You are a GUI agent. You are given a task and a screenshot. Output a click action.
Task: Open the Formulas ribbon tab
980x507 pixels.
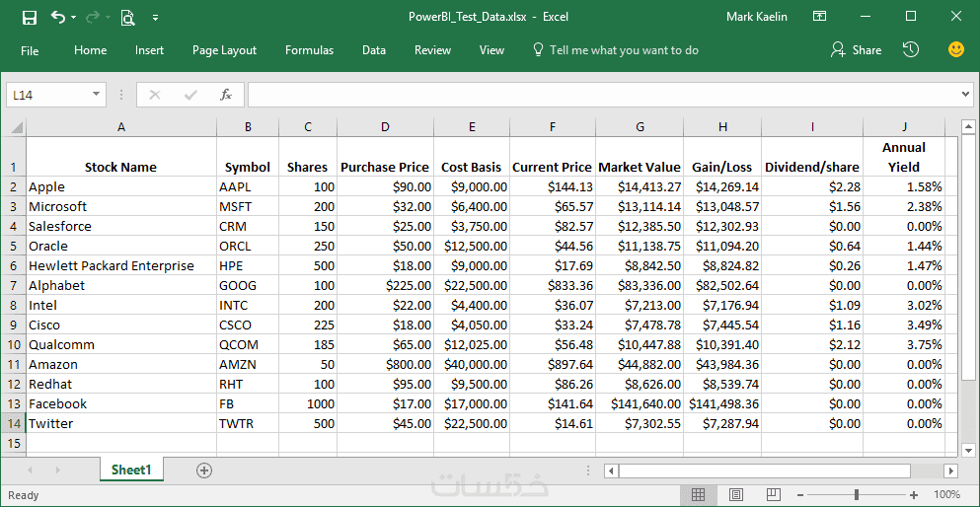309,50
